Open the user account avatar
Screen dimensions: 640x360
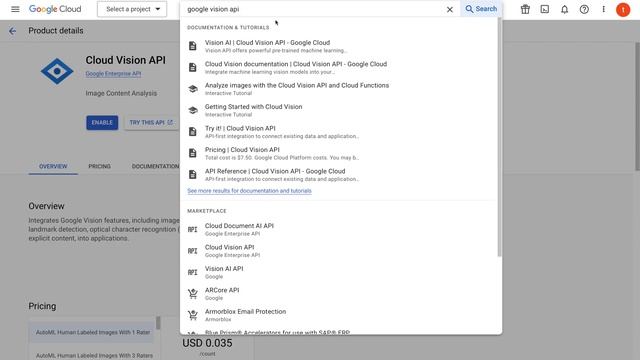[623, 9]
